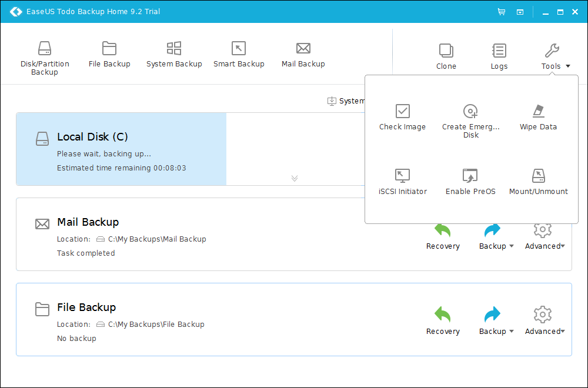This screenshot has height=388, width=588.
Task: Click the File Backup task title
Action: [86, 307]
